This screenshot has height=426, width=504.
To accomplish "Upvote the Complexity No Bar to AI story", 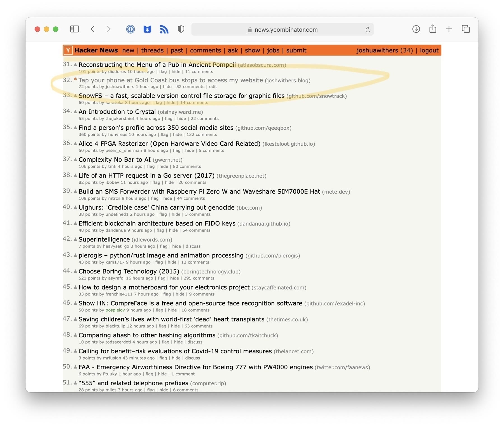I will point(75,159).
